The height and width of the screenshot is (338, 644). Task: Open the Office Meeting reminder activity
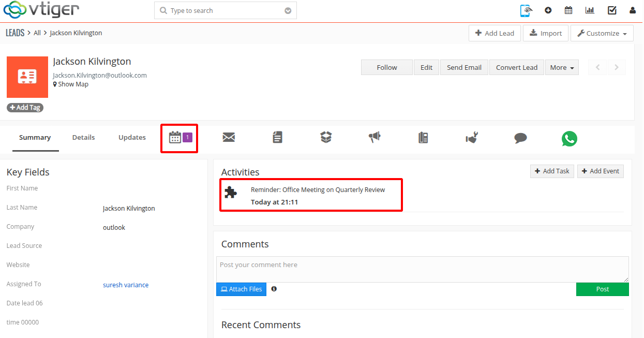click(318, 190)
